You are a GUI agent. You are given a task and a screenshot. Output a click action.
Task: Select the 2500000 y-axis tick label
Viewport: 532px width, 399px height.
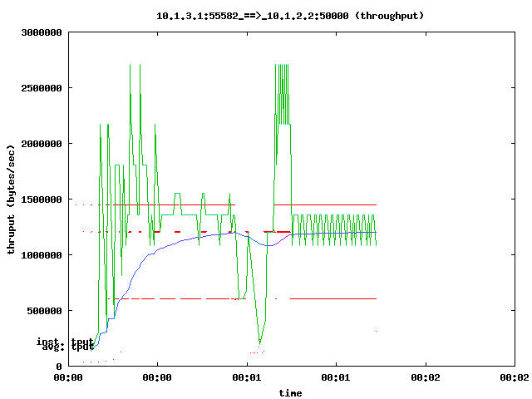pyautogui.click(x=42, y=88)
